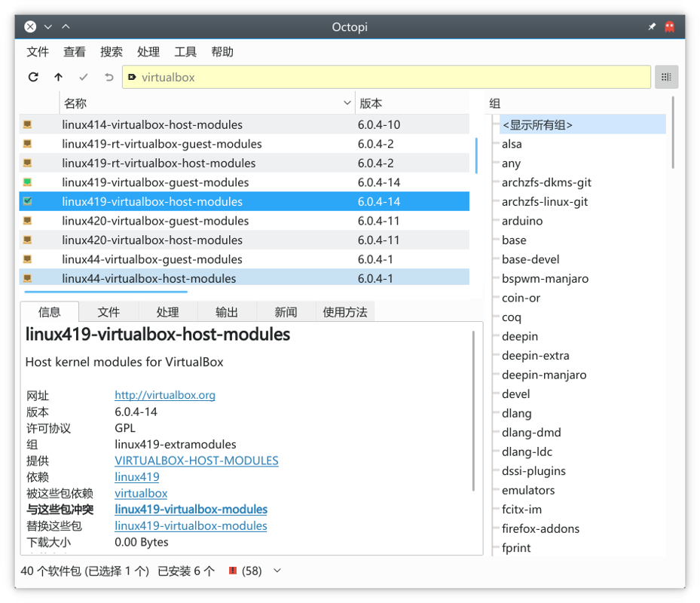Select the alsa group
Image resolution: width=700 pixels, height=603 pixels.
point(512,144)
